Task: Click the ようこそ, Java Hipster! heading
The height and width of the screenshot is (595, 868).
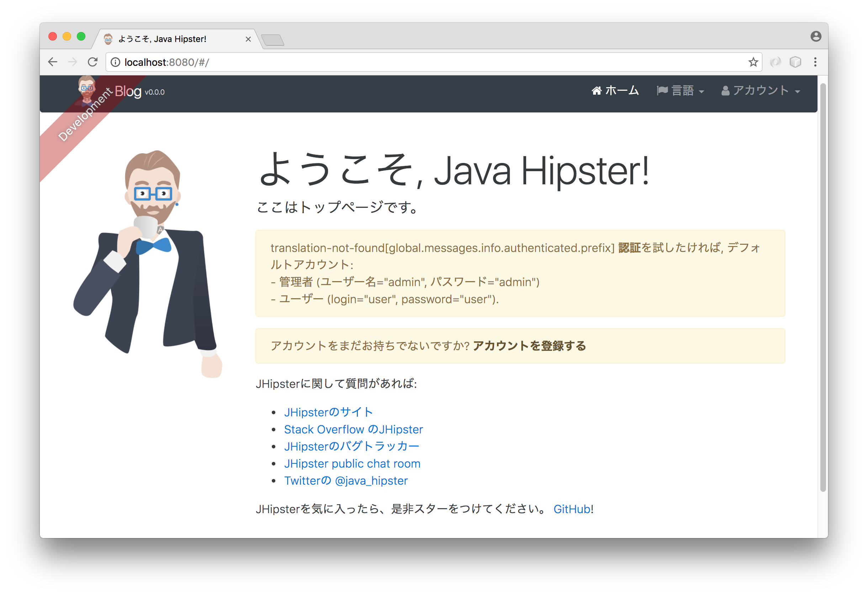Action: tap(454, 170)
